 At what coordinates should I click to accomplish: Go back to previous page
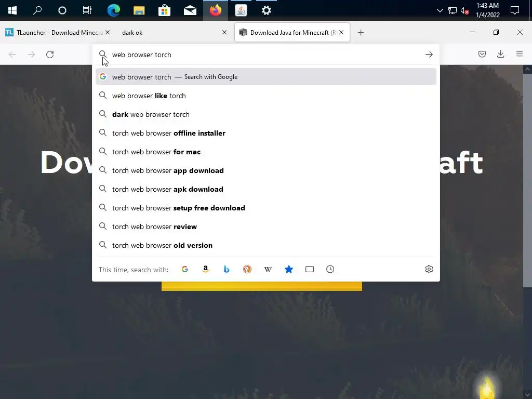[x=12, y=54]
